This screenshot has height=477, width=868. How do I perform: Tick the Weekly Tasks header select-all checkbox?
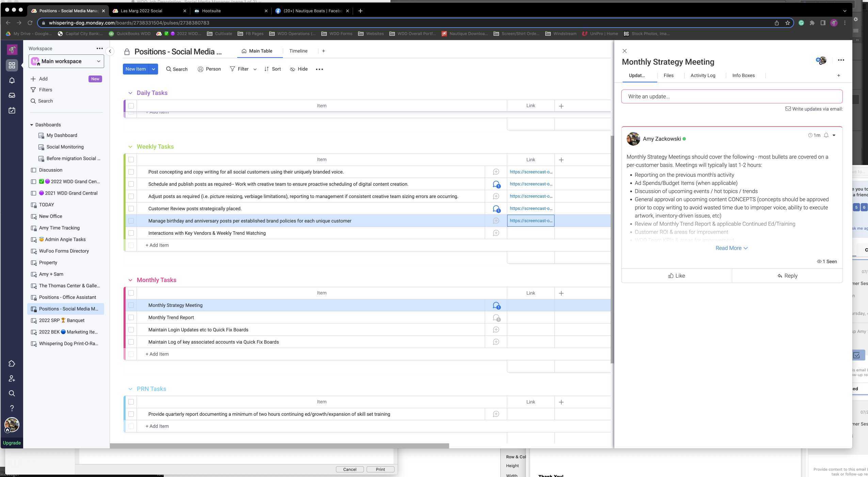[x=131, y=160]
